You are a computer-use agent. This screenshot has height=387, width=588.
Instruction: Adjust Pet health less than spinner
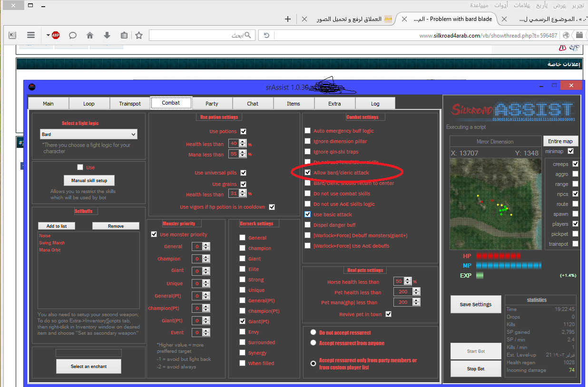(417, 292)
